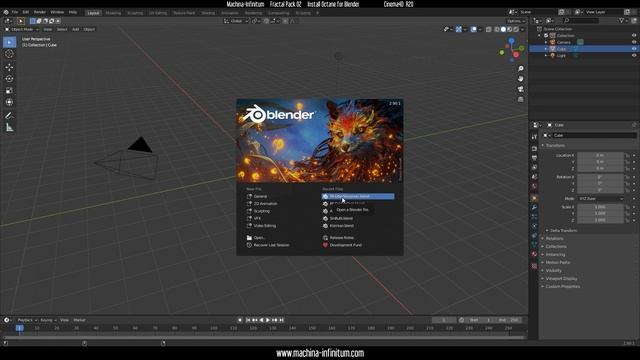Click the Cube object name field
The height and width of the screenshot is (360, 640).
(x=594, y=135)
